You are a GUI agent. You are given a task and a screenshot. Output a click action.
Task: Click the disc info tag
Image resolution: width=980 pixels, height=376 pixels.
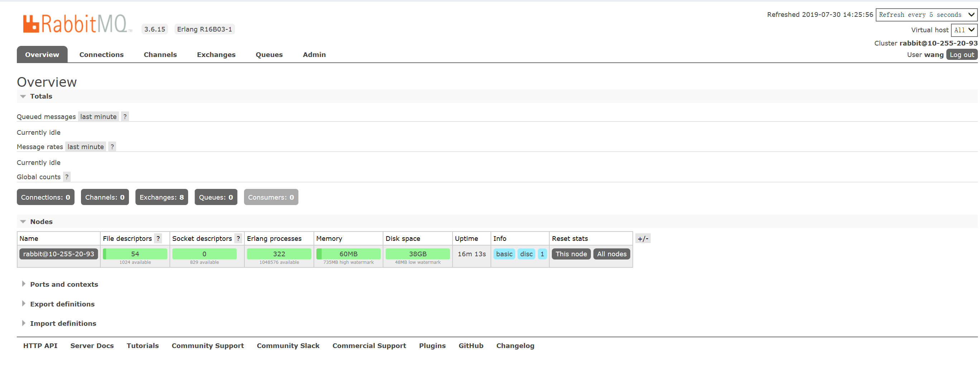[x=526, y=254]
